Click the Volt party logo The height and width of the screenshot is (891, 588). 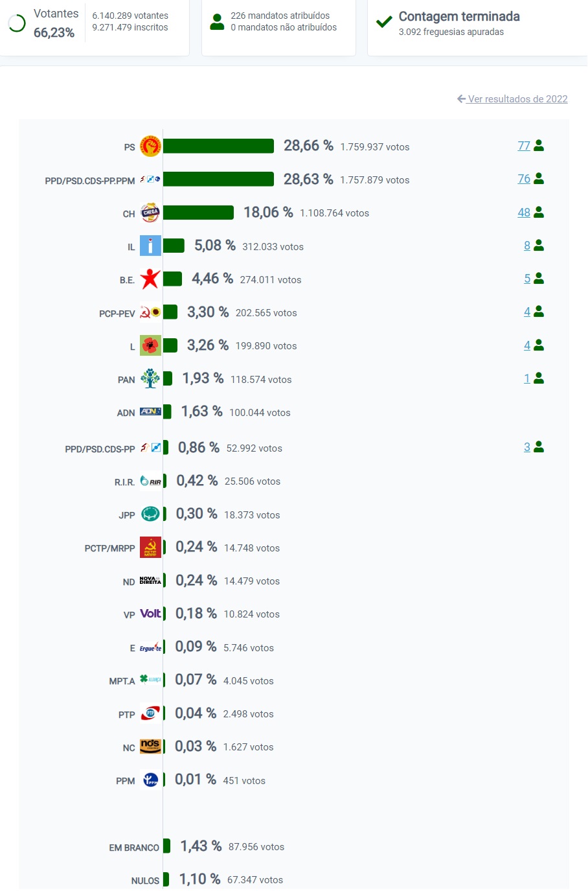150,614
